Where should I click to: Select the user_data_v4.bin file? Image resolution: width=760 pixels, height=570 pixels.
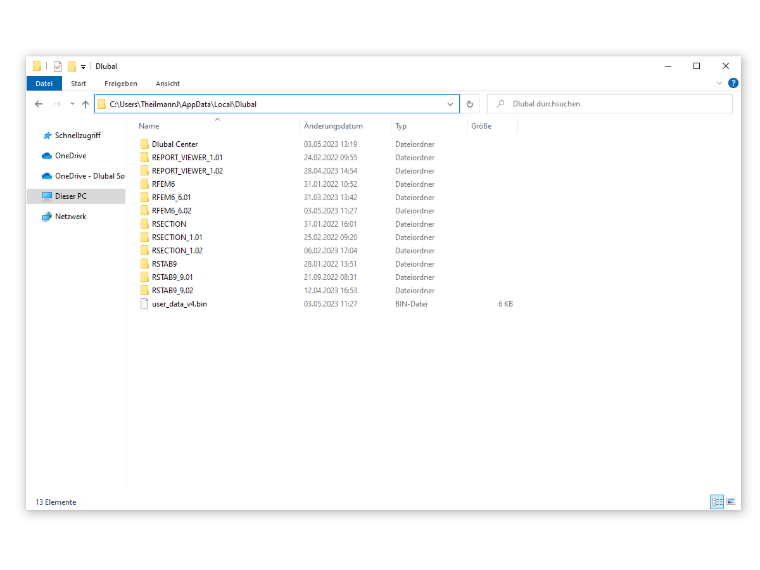179,304
